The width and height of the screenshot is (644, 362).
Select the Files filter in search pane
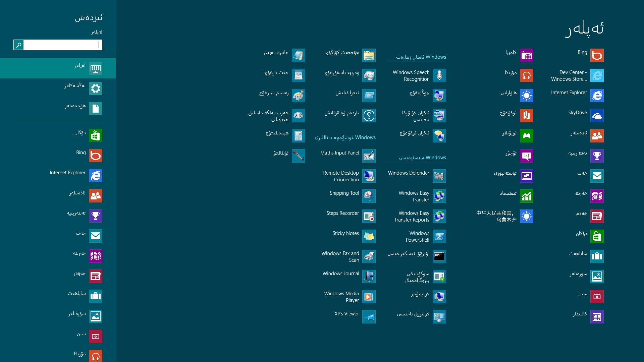click(x=58, y=109)
